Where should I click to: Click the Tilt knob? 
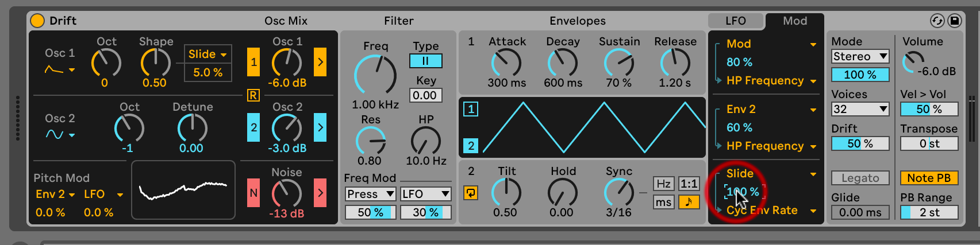506,192
